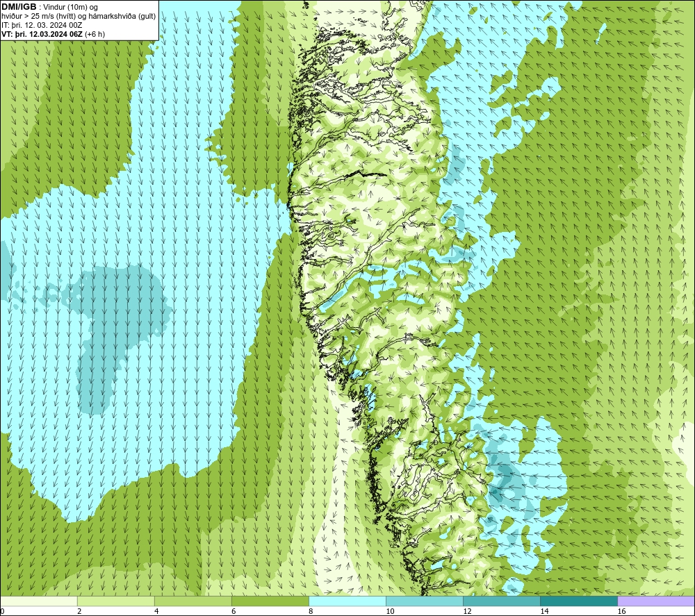Click the legend scale label "16"

[621, 612]
